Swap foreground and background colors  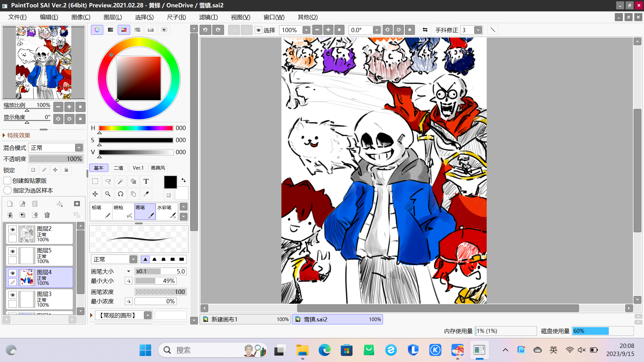[x=183, y=180]
